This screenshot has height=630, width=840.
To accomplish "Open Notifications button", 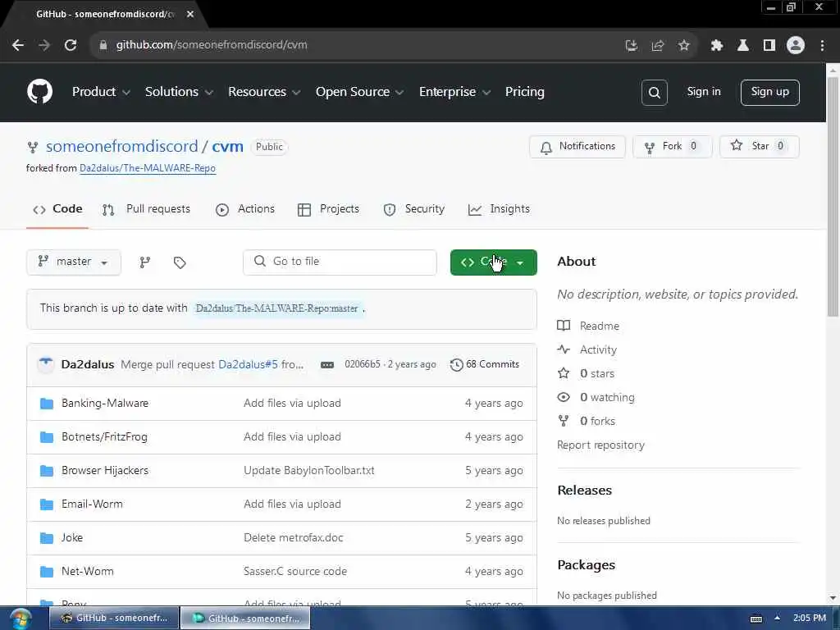I will (577, 146).
